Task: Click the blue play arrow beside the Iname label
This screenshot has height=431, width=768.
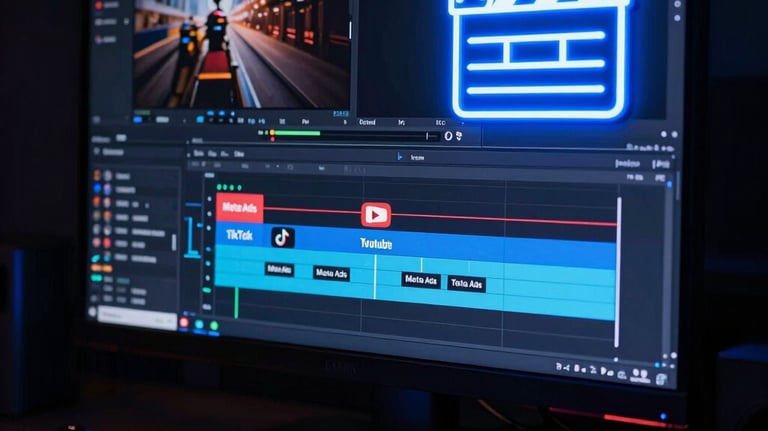Action: pos(400,157)
